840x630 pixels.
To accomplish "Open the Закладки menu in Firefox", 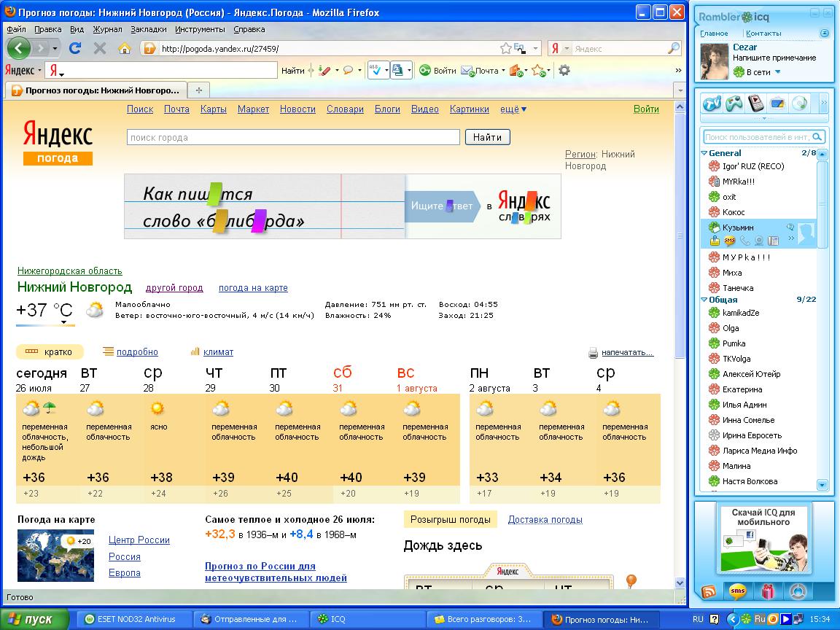I will coord(148,29).
